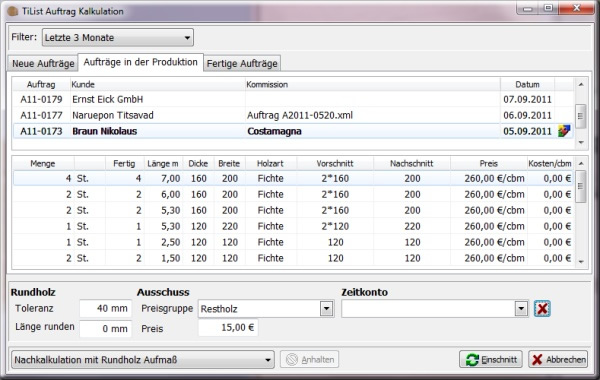600x380 pixels.
Task: Open the 'Fertige Aufträge' tab
Action: tap(242, 64)
